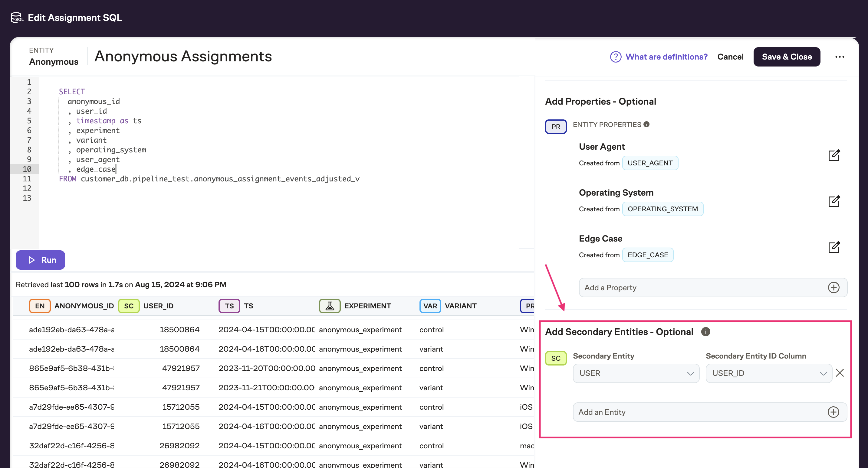Edit the User Agent property
The height and width of the screenshot is (468, 868).
pyautogui.click(x=833, y=155)
